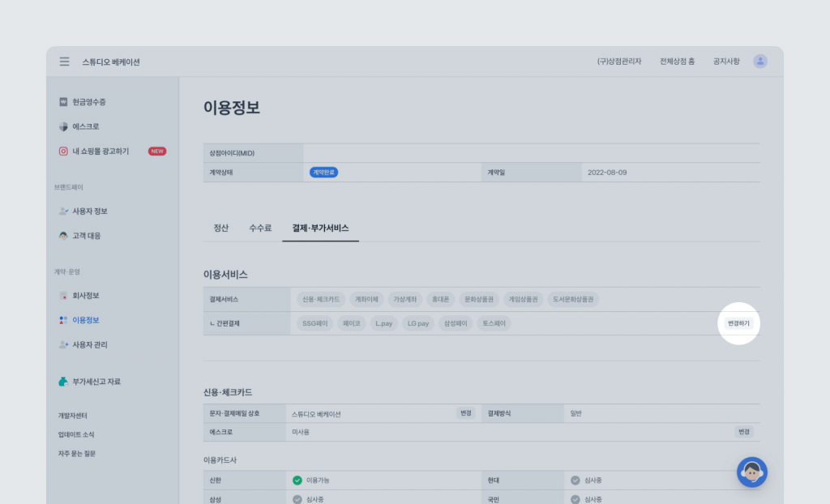Open the customer support chat bubble
Screen dimensions: 830x504
pyautogui.click(x=751, y=472)
